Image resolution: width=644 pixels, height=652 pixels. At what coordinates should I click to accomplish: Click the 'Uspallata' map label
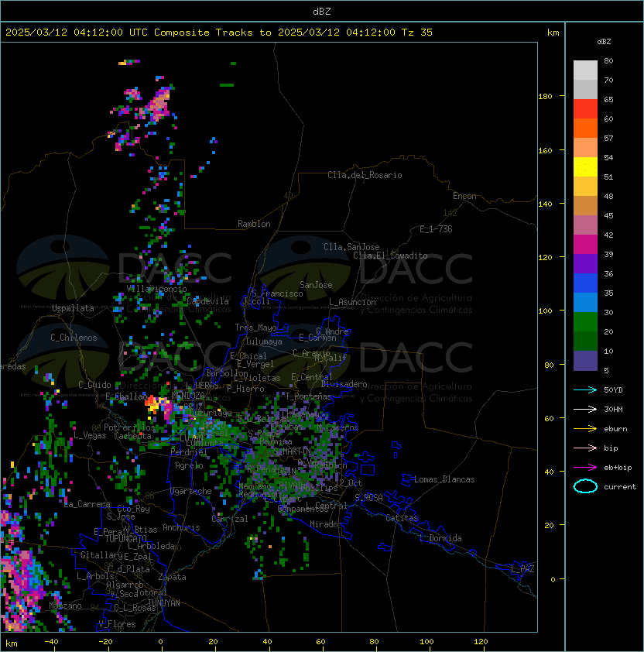[x=74, y=308]
